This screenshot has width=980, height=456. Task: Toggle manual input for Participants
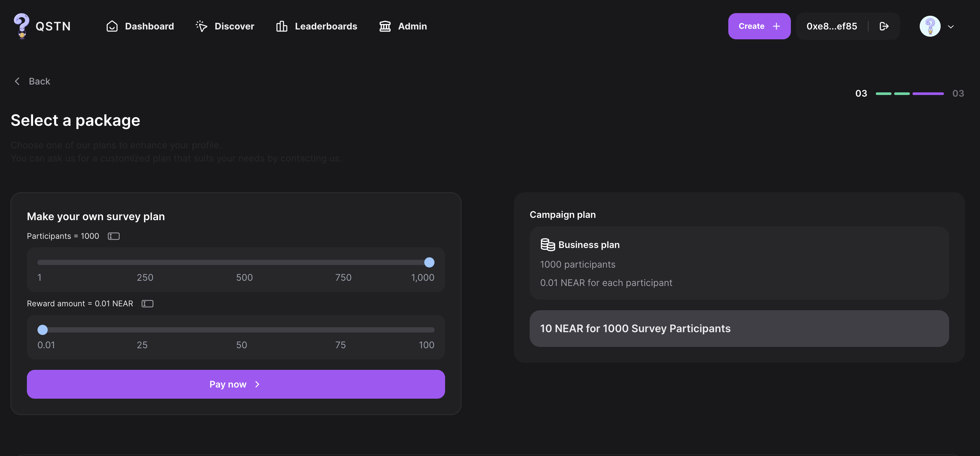[113, 236]
